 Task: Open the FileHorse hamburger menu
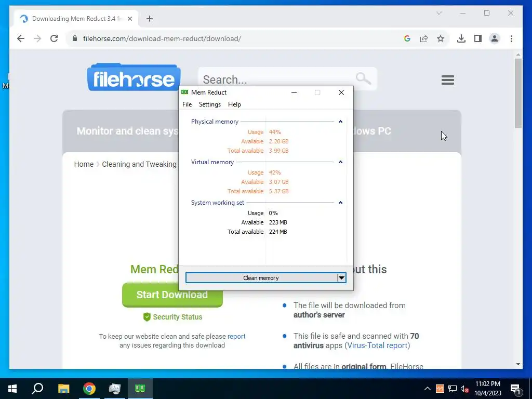(x=447, y=80)
